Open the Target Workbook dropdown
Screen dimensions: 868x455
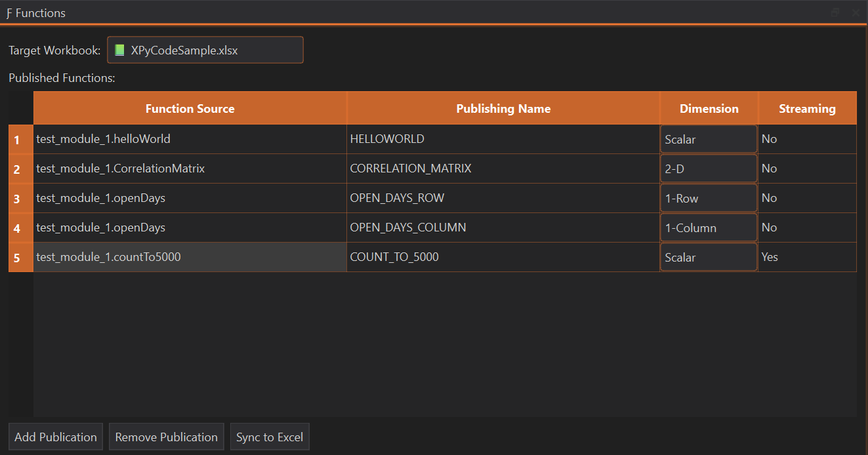coord(205,50)
